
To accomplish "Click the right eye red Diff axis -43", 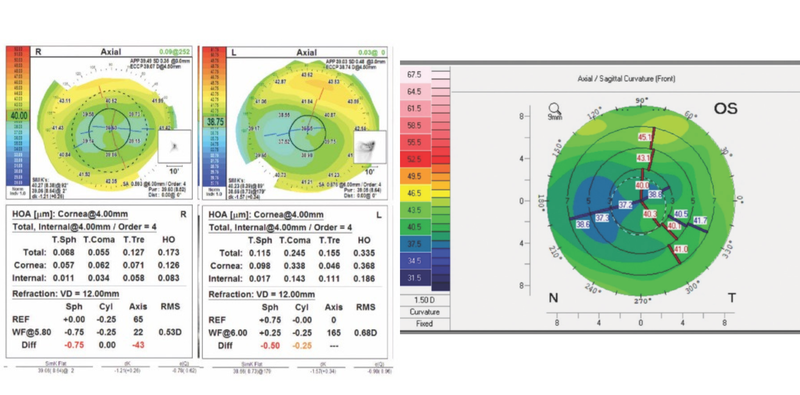I will pos(138,345).
